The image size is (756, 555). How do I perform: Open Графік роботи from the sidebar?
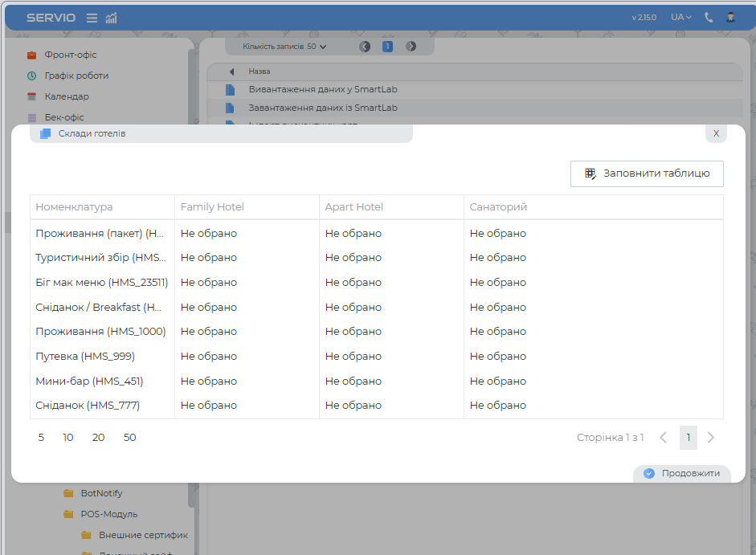click(x=76, y=75)
